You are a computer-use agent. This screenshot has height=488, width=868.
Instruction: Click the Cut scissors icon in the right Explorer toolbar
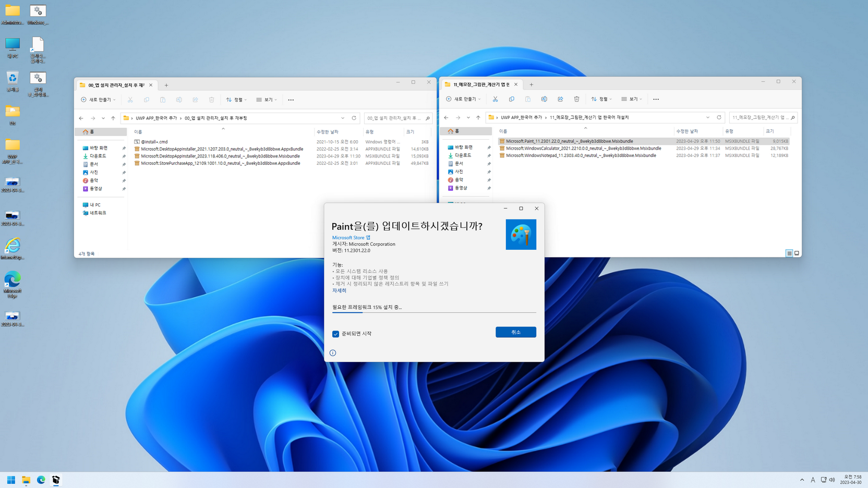[x=495, y=99]
